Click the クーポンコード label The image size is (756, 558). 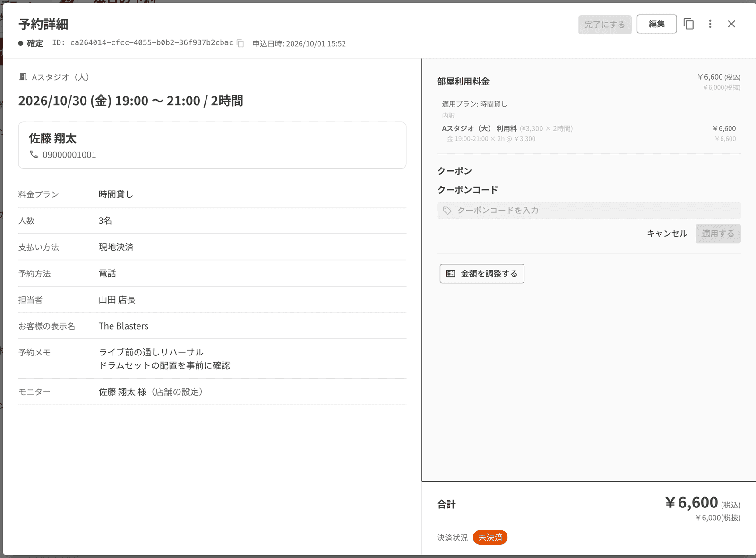coord(467,190)
